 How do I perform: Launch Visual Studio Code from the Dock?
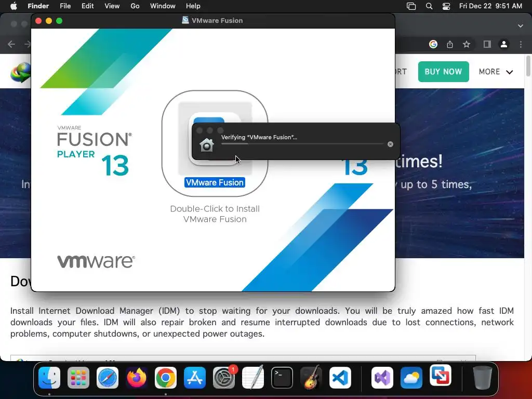tap(340, 378)
